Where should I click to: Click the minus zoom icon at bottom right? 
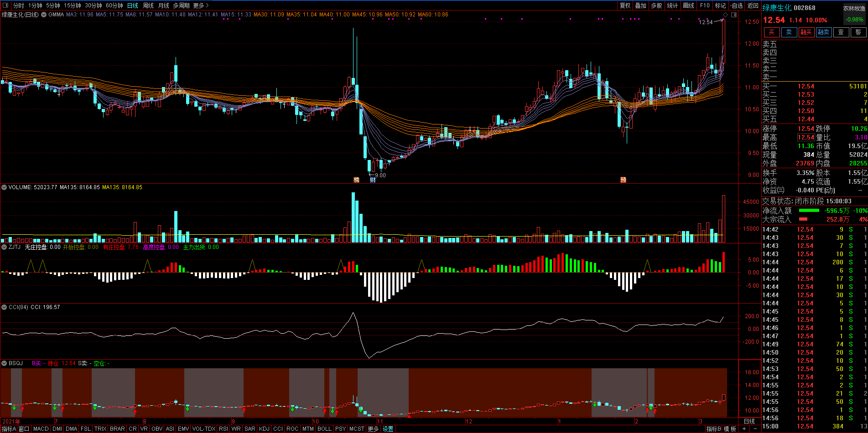tap(755, 429)
